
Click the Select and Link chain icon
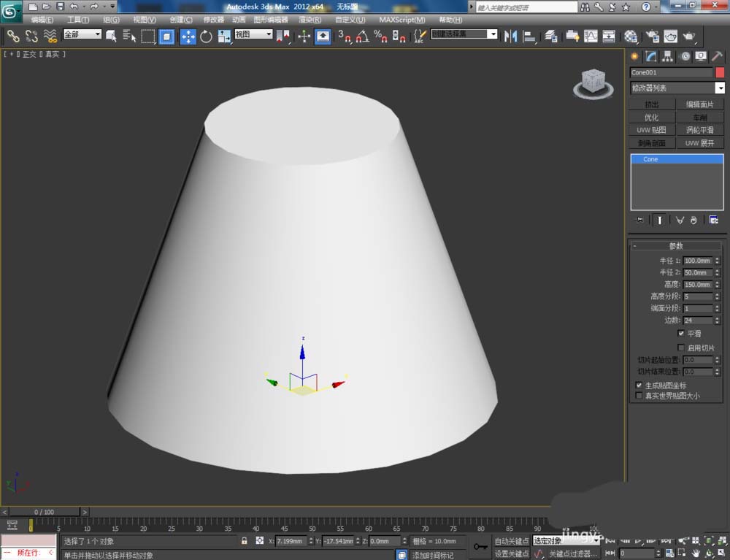[13, 36]
